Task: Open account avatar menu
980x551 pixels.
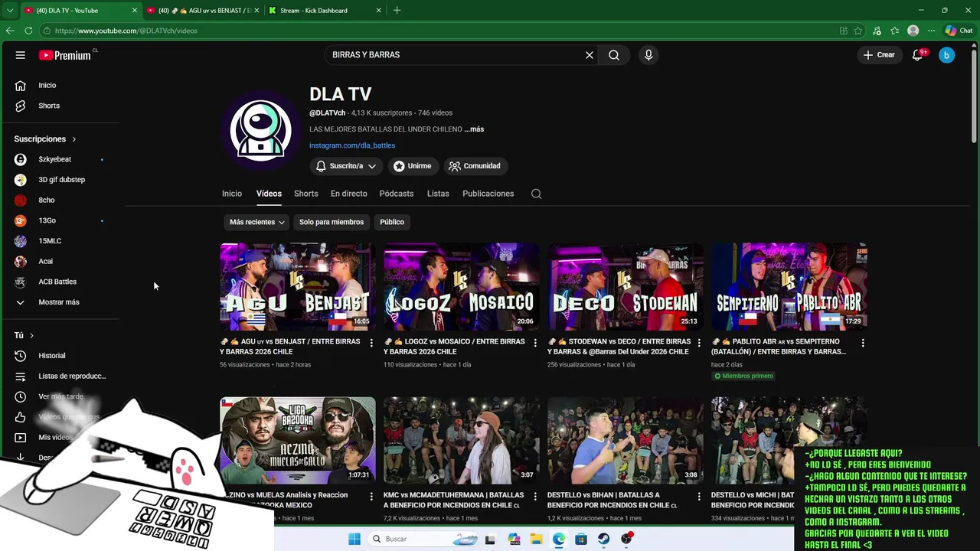Action: coord(947,55)
